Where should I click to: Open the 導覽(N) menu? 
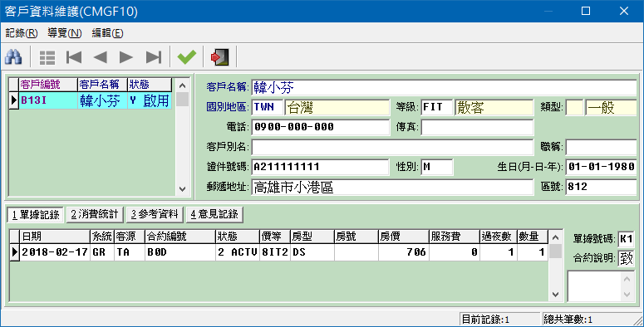(65, 33)
